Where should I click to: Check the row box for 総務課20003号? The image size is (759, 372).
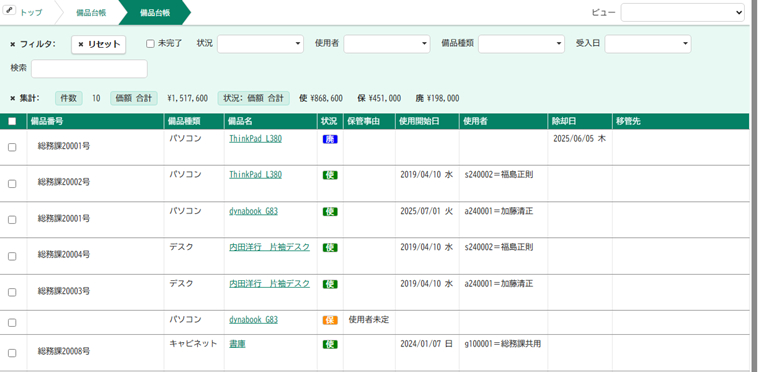pyautogui.click(x=12, y=293)
